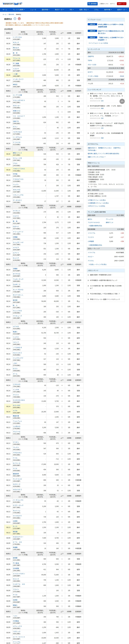Open ナスダック総合 in market data
The image size is (129, 644).
[x=93, y=76]
